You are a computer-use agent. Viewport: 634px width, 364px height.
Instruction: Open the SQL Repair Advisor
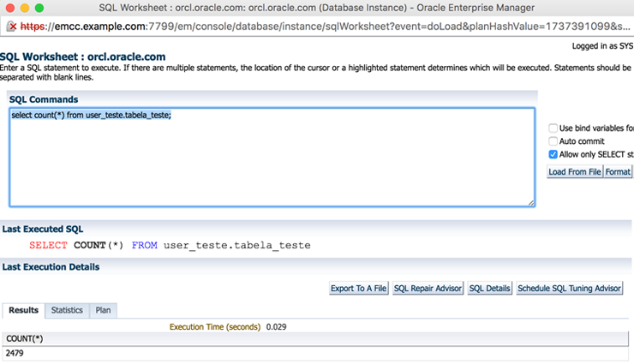click(428, 289)
